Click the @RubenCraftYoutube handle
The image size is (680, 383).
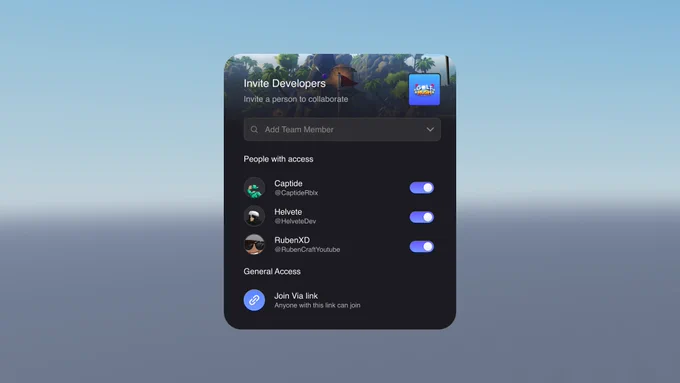point(307,249)
